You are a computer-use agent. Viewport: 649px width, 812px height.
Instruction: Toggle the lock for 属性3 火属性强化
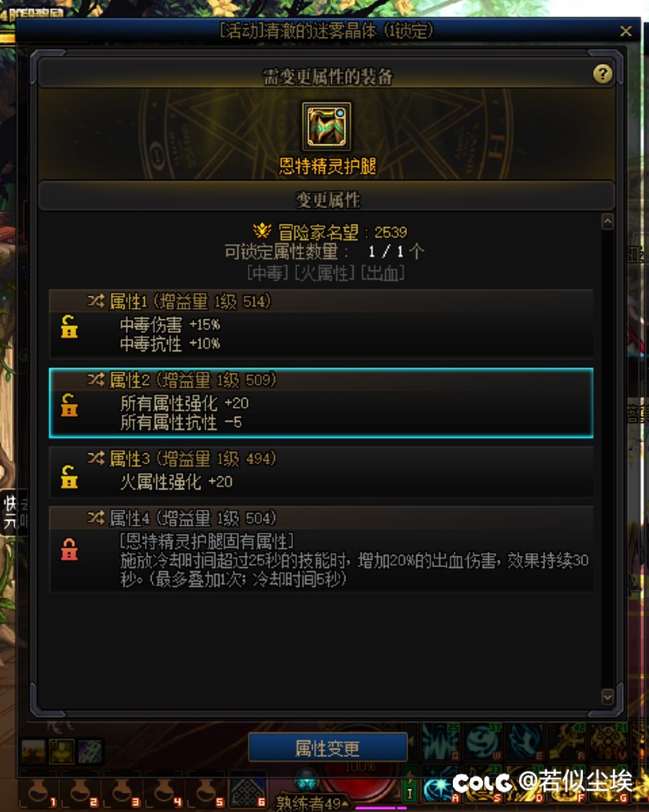(69, 477)
